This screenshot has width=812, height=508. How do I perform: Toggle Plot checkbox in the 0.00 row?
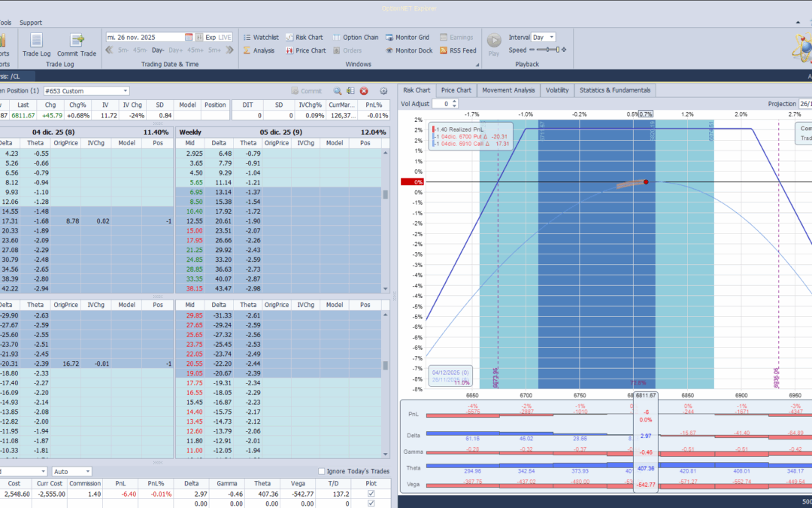point(371,503)
